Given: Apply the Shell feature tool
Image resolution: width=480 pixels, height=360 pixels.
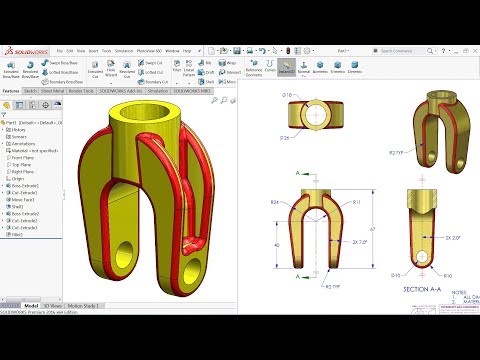Looking at the screenshot, I should tap(206, 82).
